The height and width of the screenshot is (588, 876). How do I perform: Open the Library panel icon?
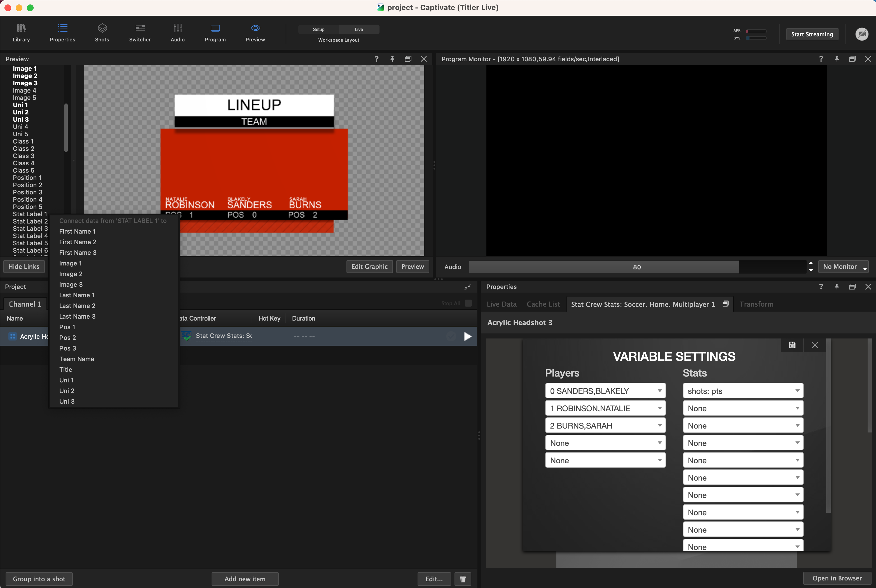coord(21,32)
